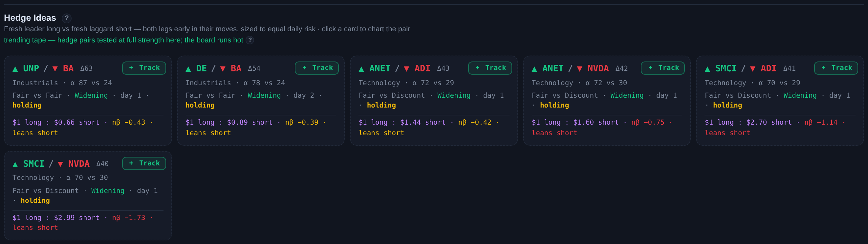Click the red down arrow before BA in UNP card
This screenshot has height=244, width=868.
pos(55,69)
